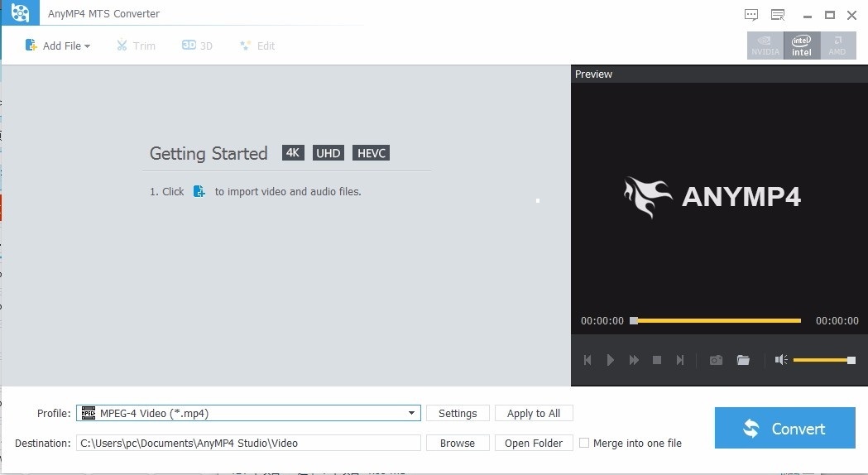Stop the preview playback
Viewport: 868px width, 475px height.
[x=657, y=361]
